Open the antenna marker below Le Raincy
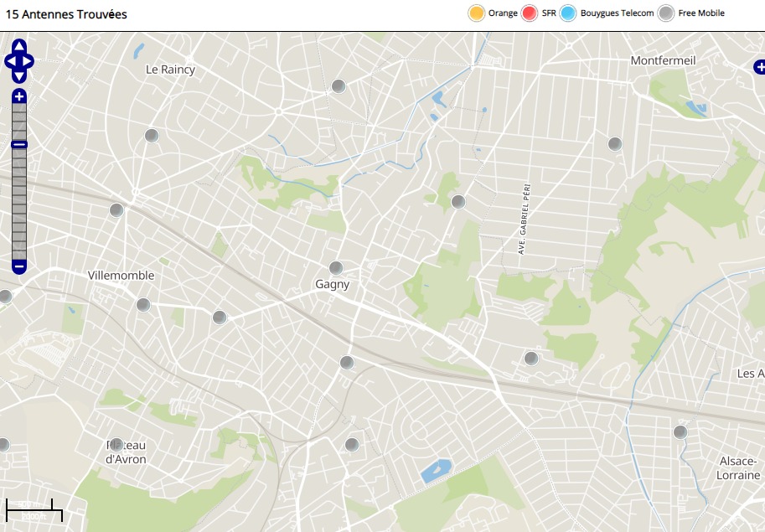Screen dimensions: 765x532 tap(152, 136)
